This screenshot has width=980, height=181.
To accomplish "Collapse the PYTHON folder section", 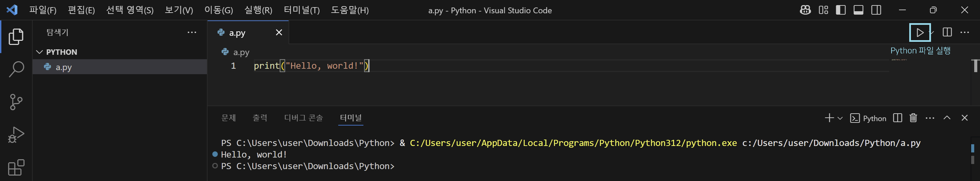I will coord(39,52).
